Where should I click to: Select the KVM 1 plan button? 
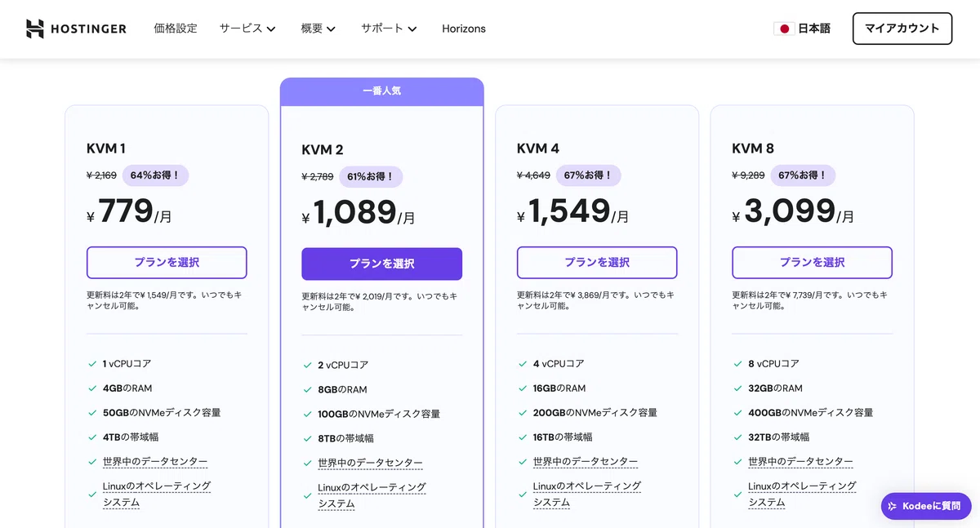[167, 263]
